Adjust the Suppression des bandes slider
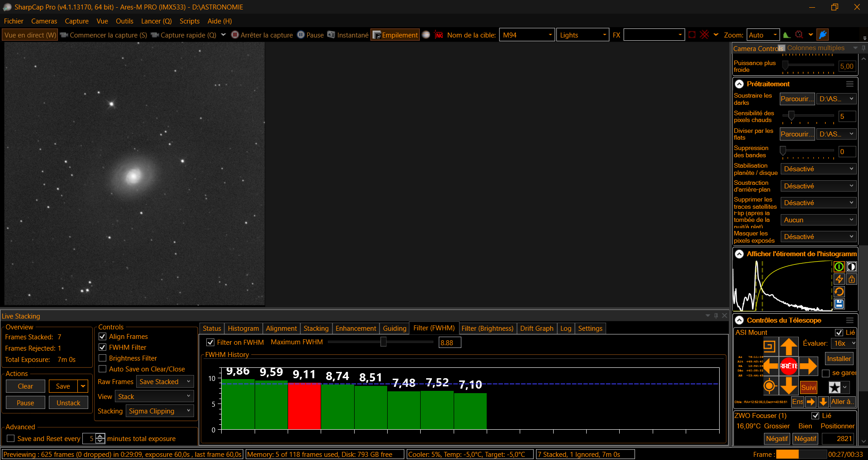 point(808,151)
